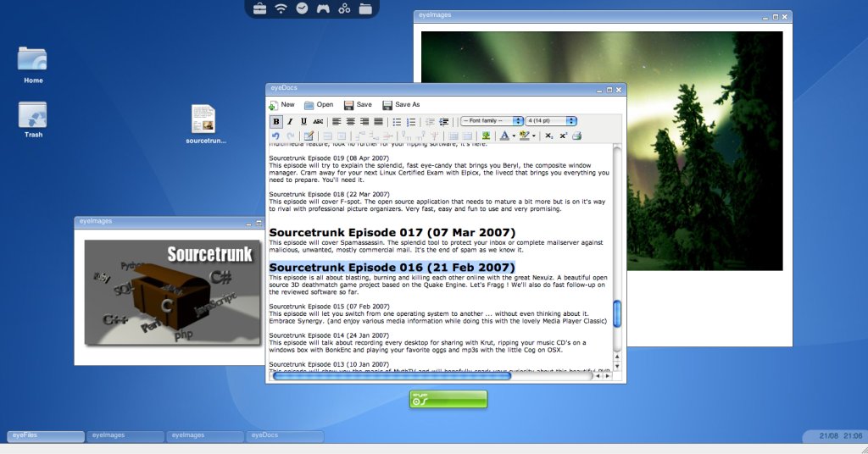
Task: Create a New document in eyeDocs
Action: pyautogui.click(x=281, y=104)
